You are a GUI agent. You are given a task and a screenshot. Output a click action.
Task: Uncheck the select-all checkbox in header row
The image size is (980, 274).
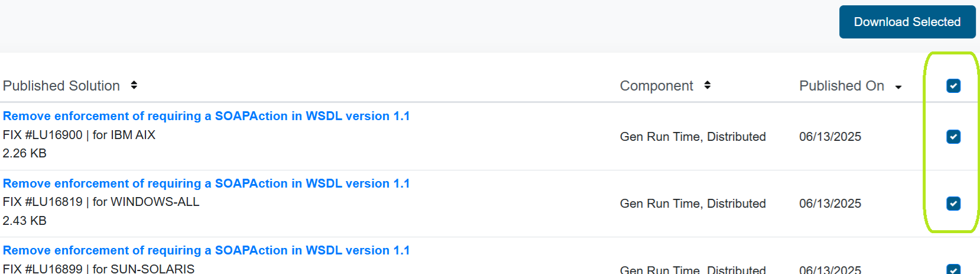[x=953, y=86]
